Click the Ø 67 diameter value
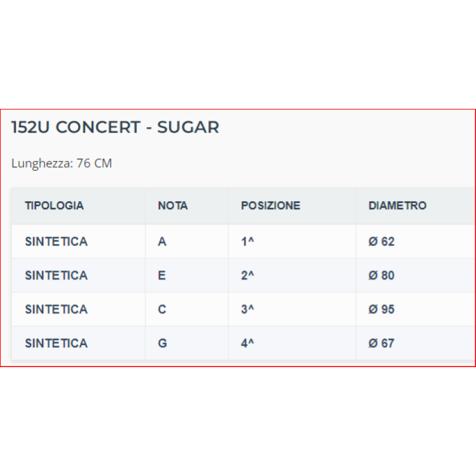The height and width of the screenshot is (476, 476). pyautogui.click(x=381, y=343)
